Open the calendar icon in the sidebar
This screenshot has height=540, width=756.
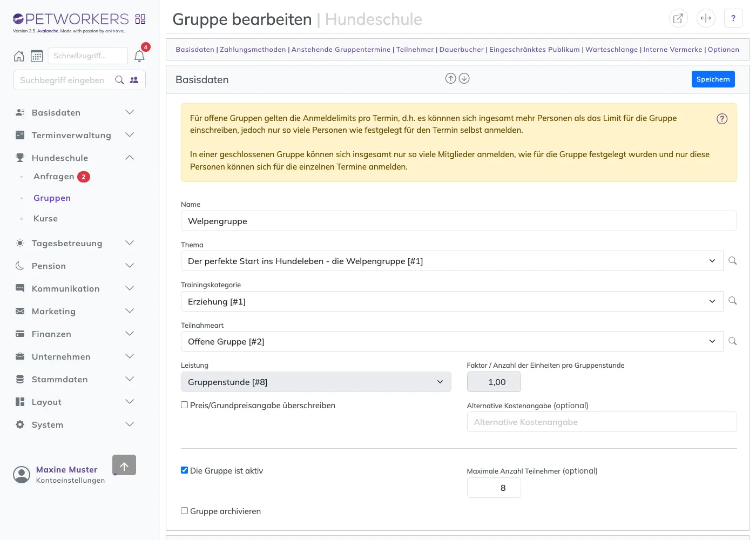point(37,56)
